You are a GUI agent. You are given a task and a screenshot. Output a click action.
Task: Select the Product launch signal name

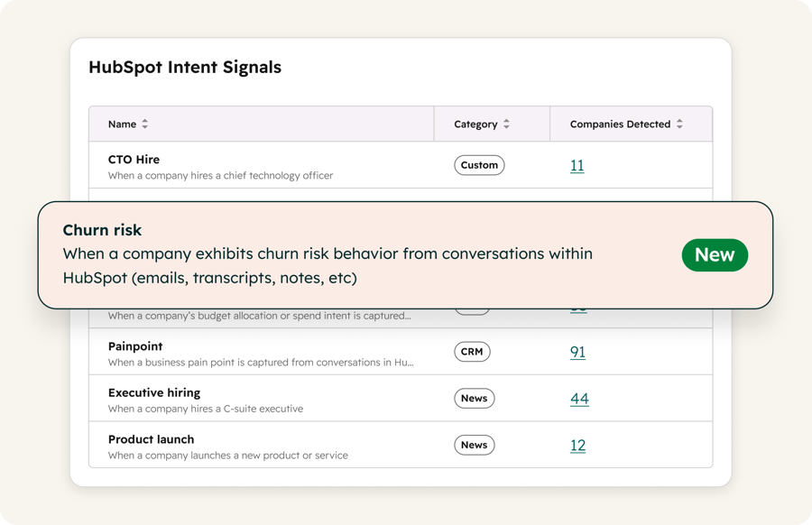152,439
